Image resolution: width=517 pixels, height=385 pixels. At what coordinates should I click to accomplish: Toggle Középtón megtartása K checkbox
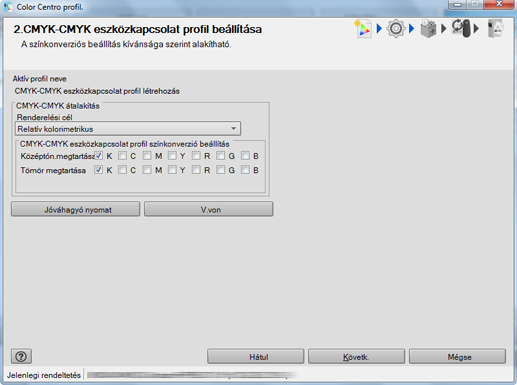pyautogui.click(x=99, y=156)
